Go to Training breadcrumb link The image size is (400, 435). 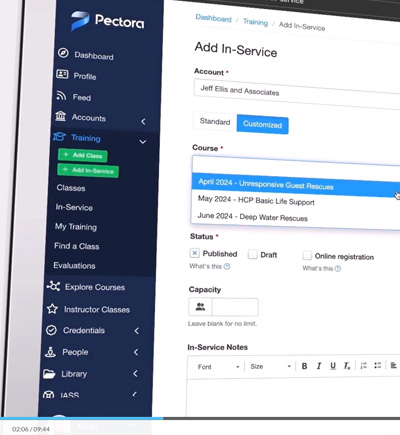tap(255, 22)
